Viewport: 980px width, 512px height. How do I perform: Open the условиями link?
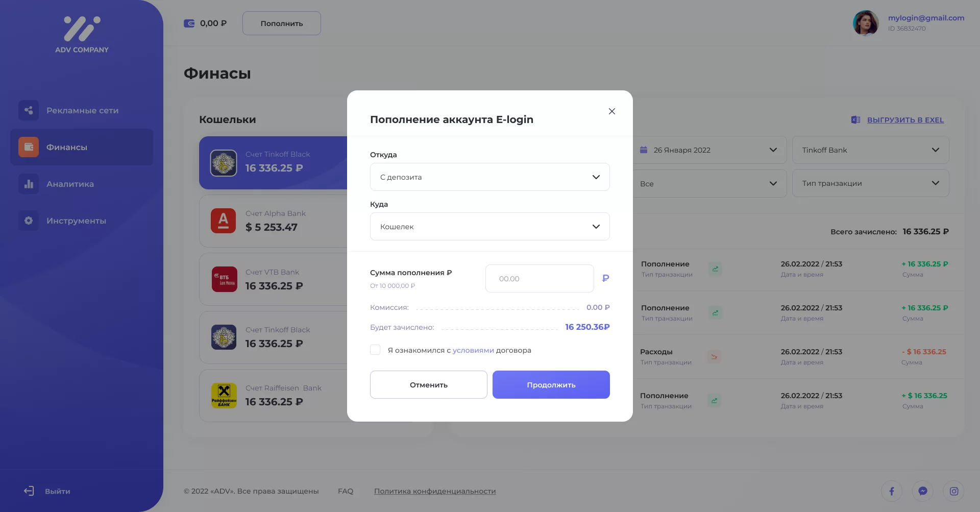click(473, 350)
